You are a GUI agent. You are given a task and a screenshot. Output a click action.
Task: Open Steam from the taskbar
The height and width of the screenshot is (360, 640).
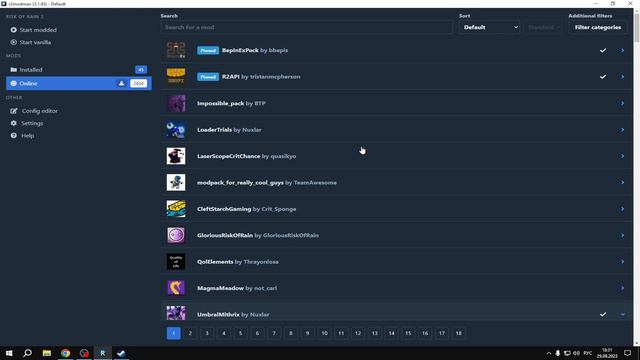point(121,353)
